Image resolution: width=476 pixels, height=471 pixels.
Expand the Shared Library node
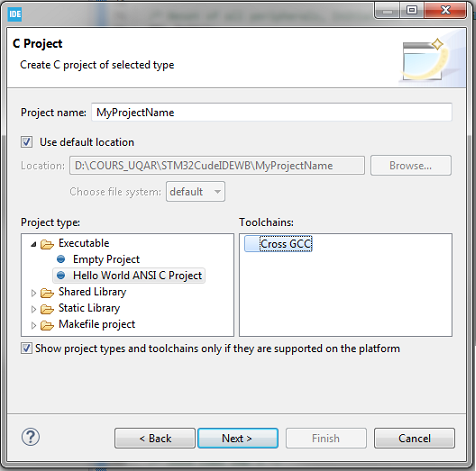33,293
